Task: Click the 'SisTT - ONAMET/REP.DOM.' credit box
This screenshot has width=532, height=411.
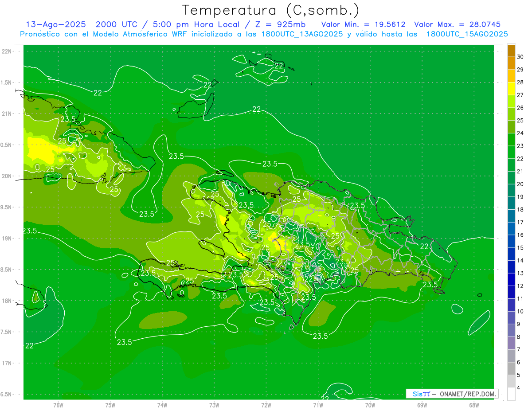Action: click(x=452, y=394)
